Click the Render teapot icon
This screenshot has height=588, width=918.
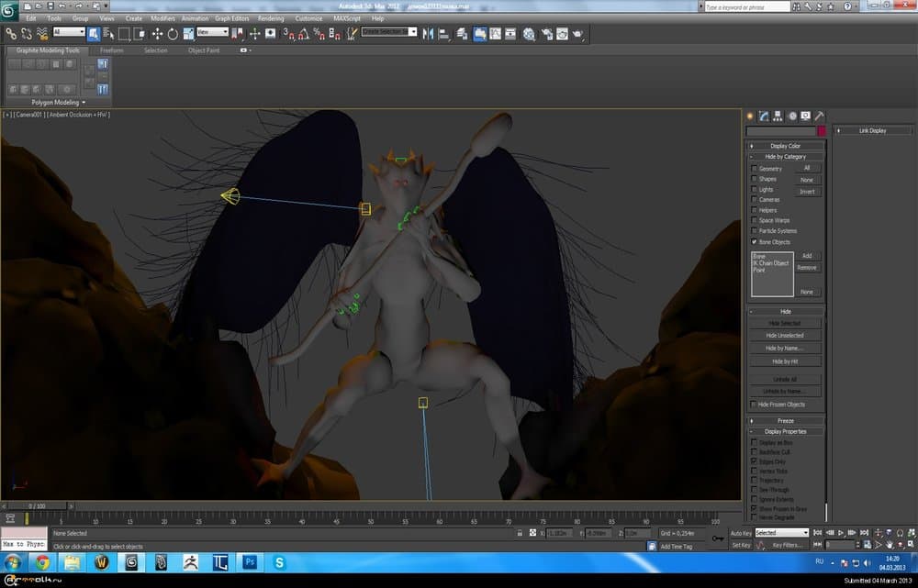[577, 33]
